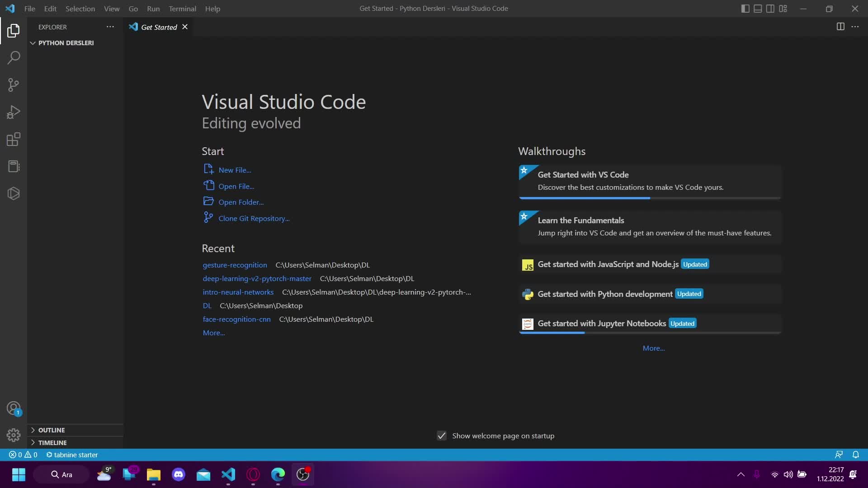Open the notifications bell in status bar
868x488 pixels.
[856, 455]
